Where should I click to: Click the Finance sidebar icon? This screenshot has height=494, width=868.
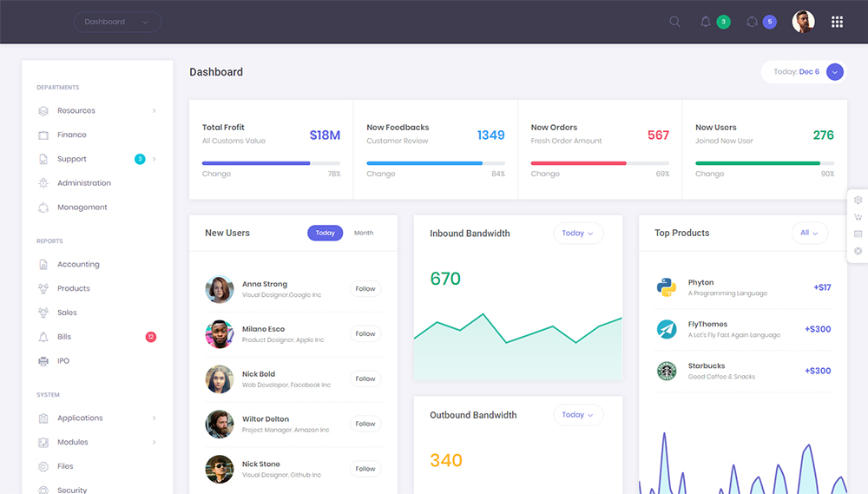43,135
